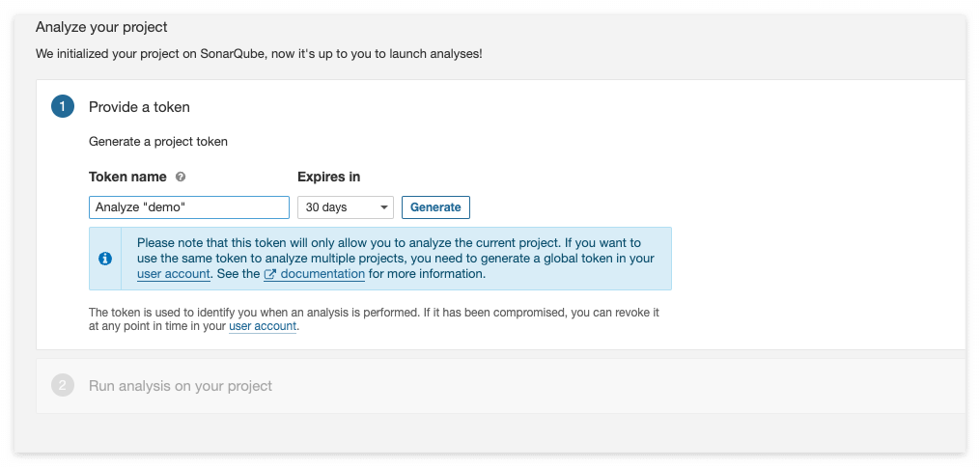Open the Expires in dropdown
The width and height of the screenshot is (980, 467).
[x=346, y=207]
